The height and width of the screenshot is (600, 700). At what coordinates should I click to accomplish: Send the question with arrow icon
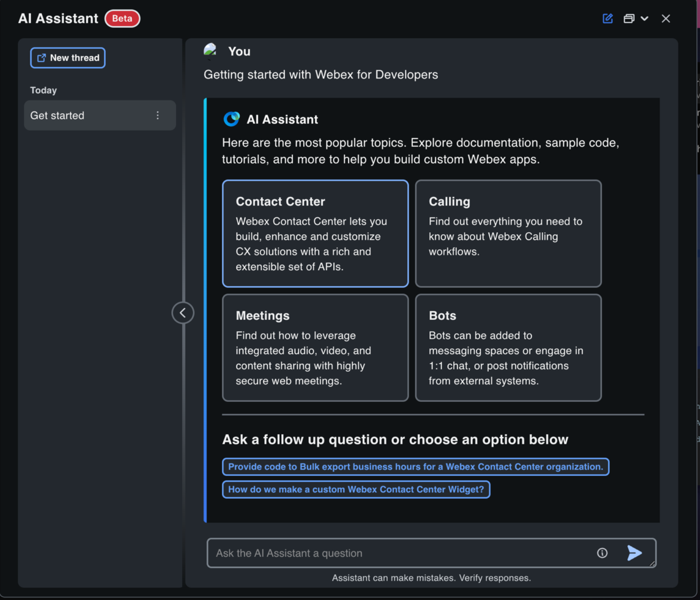pyautogui.click(x=634, y=553)
